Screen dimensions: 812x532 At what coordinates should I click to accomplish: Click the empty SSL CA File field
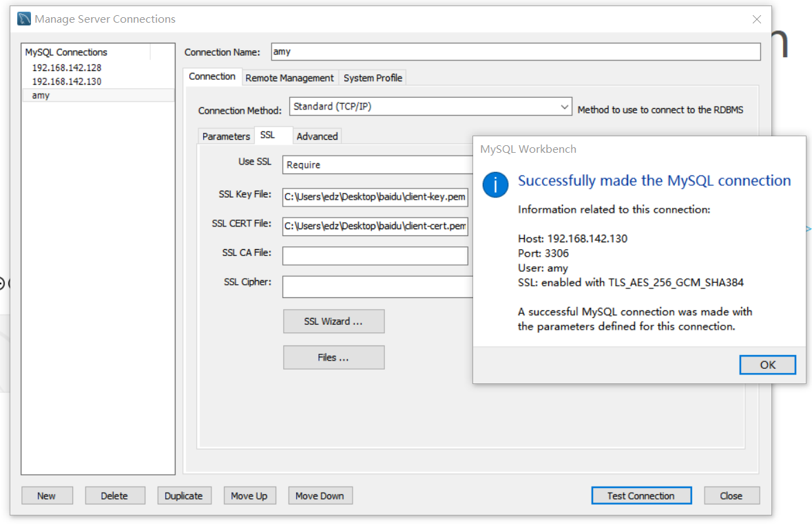(x=375, y=255)
